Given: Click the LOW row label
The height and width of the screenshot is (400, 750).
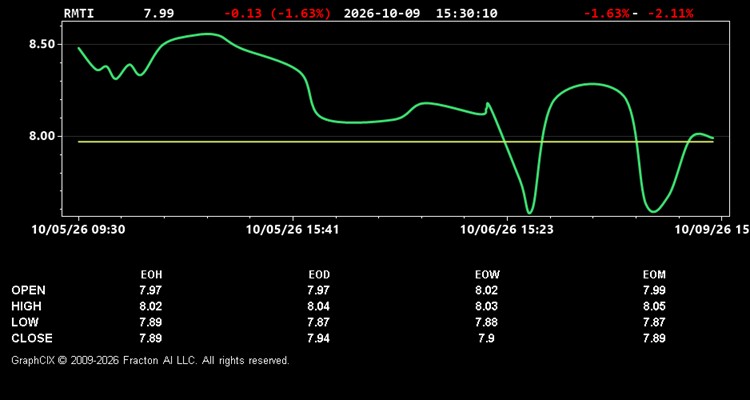Looking at the screenshot, I should pos(25,322).
